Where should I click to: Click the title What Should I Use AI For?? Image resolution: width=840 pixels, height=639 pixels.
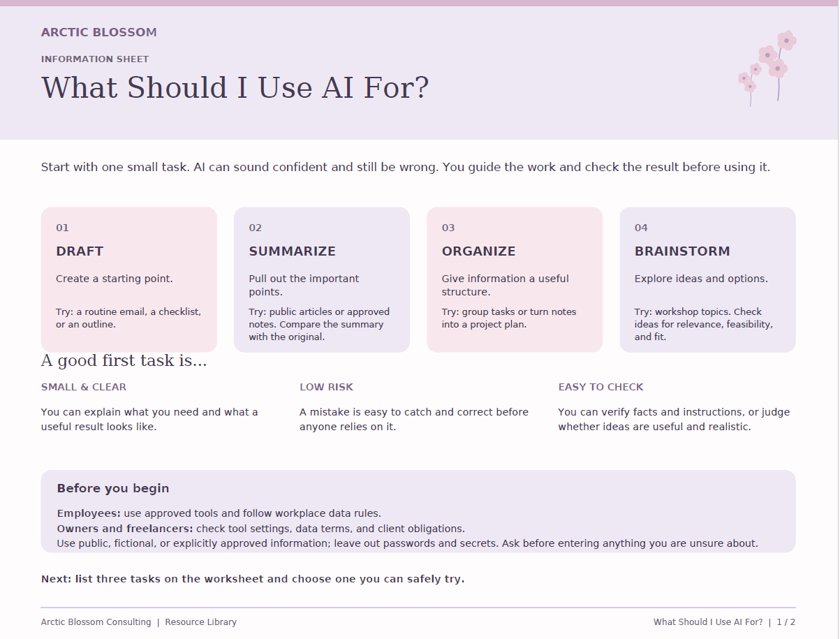tap(235, 88)
